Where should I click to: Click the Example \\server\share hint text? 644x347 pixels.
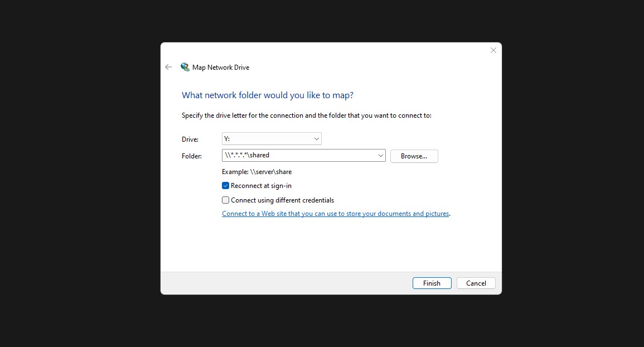click(256, 172)
